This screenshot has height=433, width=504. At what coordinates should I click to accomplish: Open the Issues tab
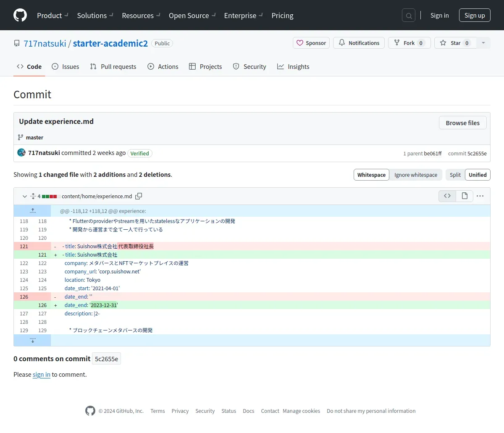point(66,67)
